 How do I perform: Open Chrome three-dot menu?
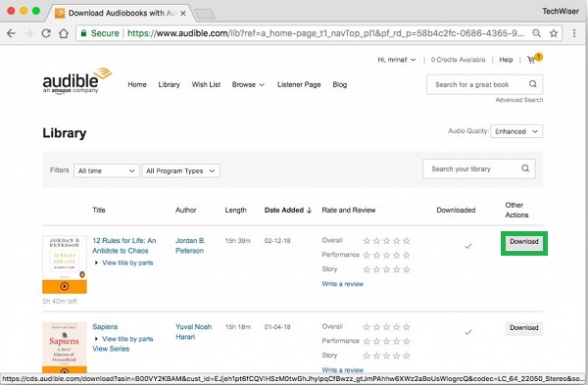click(x=574, y=33)
